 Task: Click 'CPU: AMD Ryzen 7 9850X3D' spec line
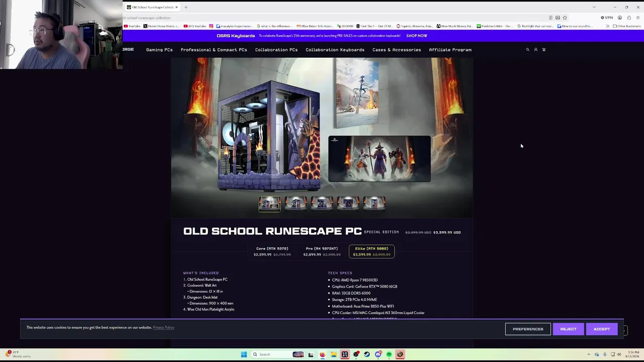point(355,280)
